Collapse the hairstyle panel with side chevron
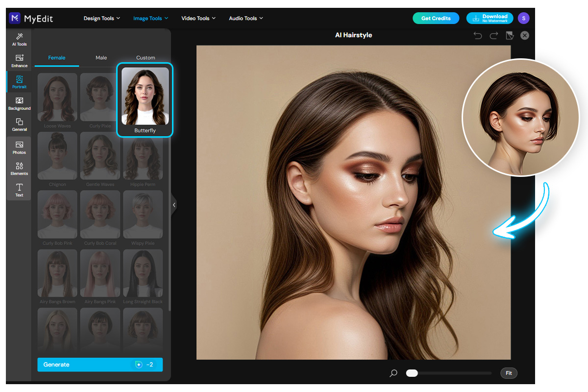Viewport: 588px width, 392px height. [174, 205]
